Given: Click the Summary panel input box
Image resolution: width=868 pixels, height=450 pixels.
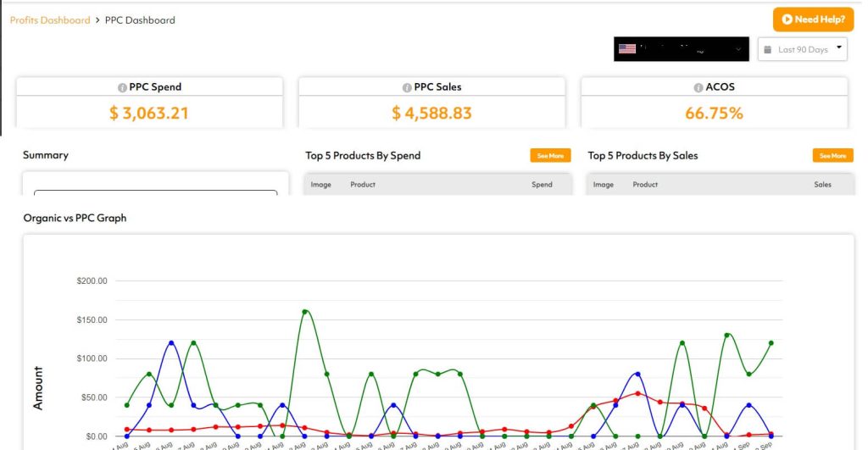Looking at the screenshot, I should tap(156, 192).
